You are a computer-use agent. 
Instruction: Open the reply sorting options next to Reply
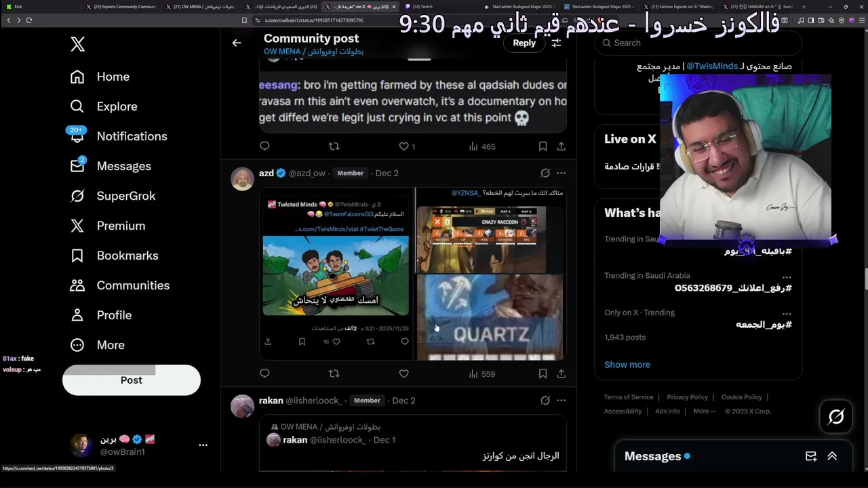click(556, 43)
